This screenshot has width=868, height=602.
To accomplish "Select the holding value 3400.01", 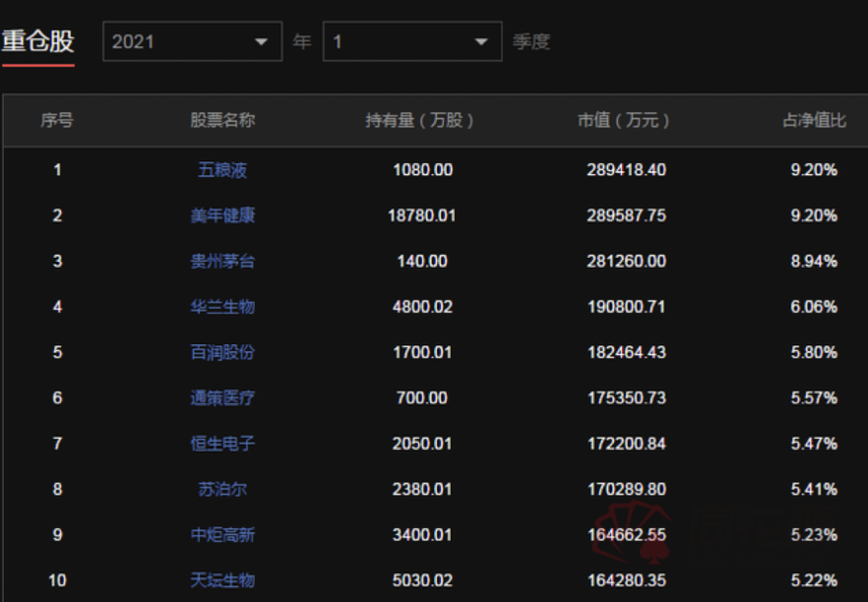I will tap(423, 535).
